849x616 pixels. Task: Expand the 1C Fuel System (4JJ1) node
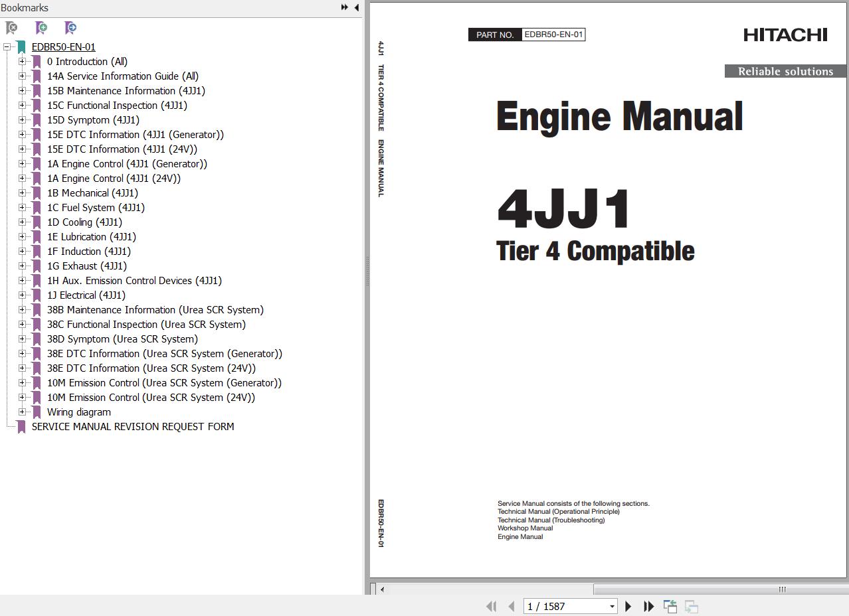tap(22, 208)
